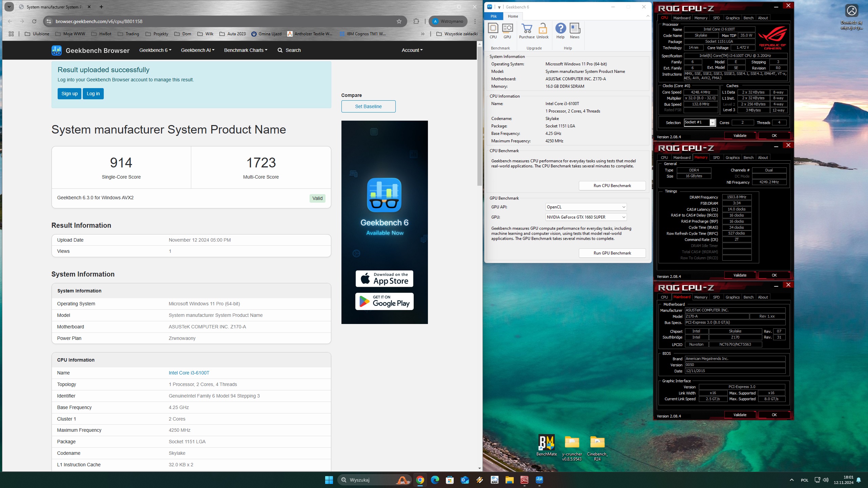This screenshot has width=868, height=488.
Task: Click the Windows Start button
Action: tap(329, 480)
